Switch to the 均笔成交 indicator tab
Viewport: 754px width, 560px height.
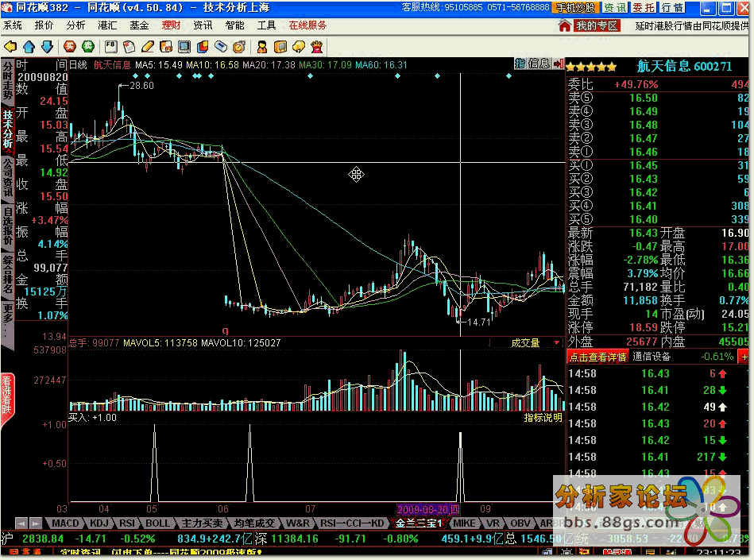pos(254,523)
